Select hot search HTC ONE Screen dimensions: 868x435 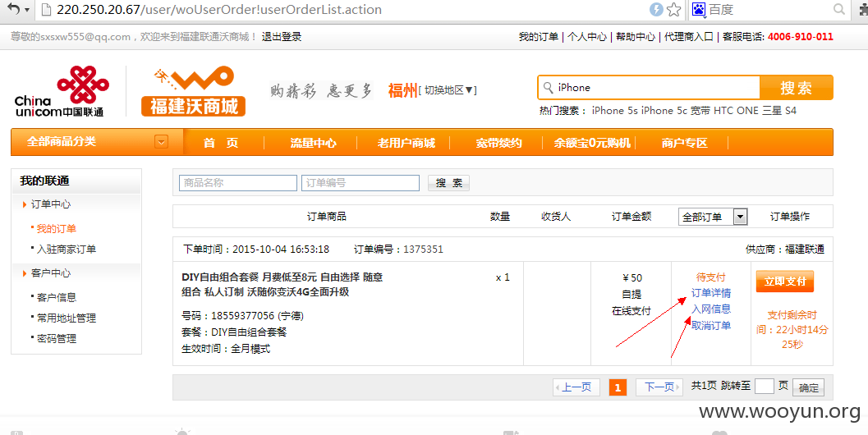click(736, 111)
